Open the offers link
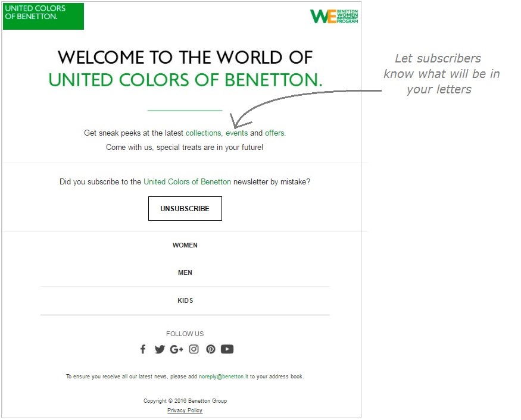This screenshot has height=420, width=521. pos(275,133)
